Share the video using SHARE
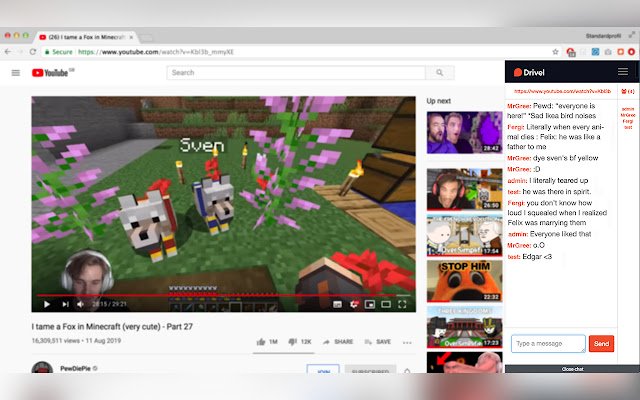Image resolution: width=640 pixels, height=400 pixels. tap(338, 342)
